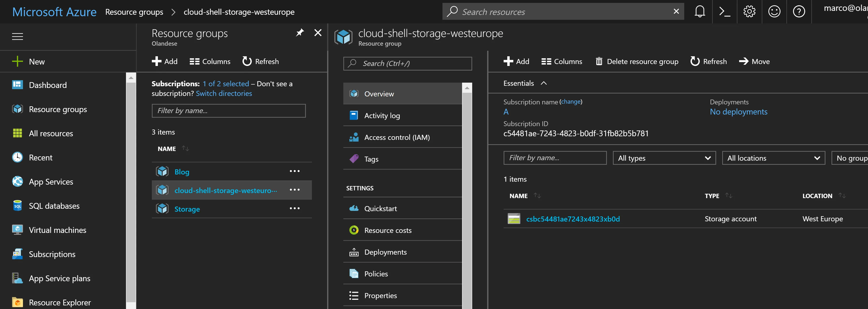Click Move in the resource group toolbar
This screenshot has height=309, width=868.
pos(754,61)
